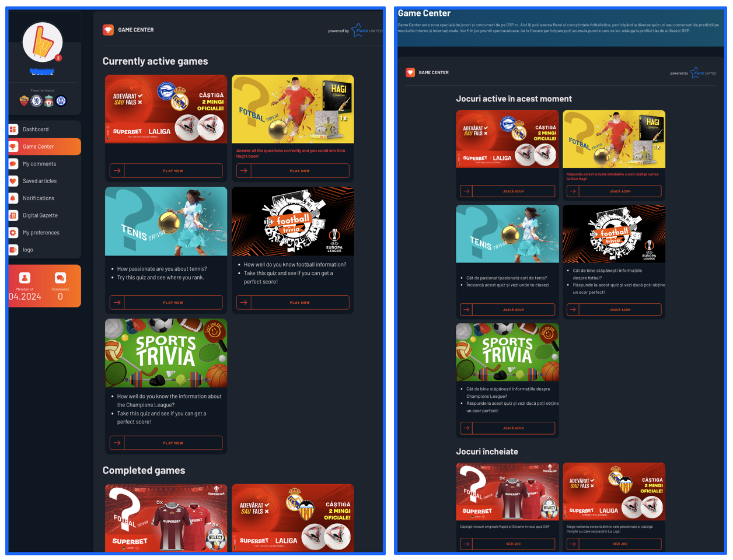Open the LaLiga Alavés banner in Romanian panel
Screen dimensions: 733x560
pos(508,139)
